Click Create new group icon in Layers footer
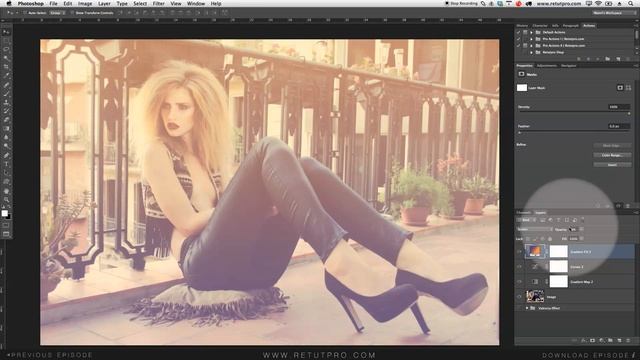This screenshot has height=360, width=640. pyautogui.click(x=611, y=340)
